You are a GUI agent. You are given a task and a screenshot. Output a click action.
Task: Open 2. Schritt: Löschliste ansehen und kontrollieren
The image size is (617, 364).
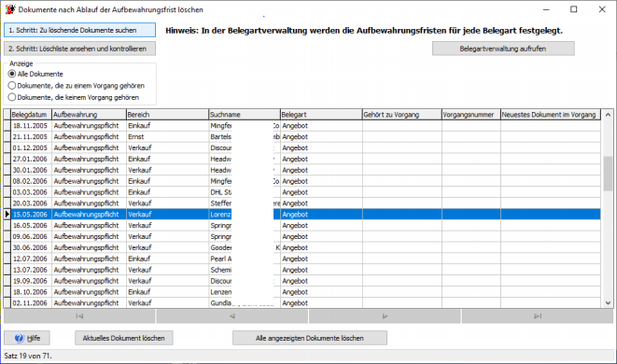click(x=79, y=49)
